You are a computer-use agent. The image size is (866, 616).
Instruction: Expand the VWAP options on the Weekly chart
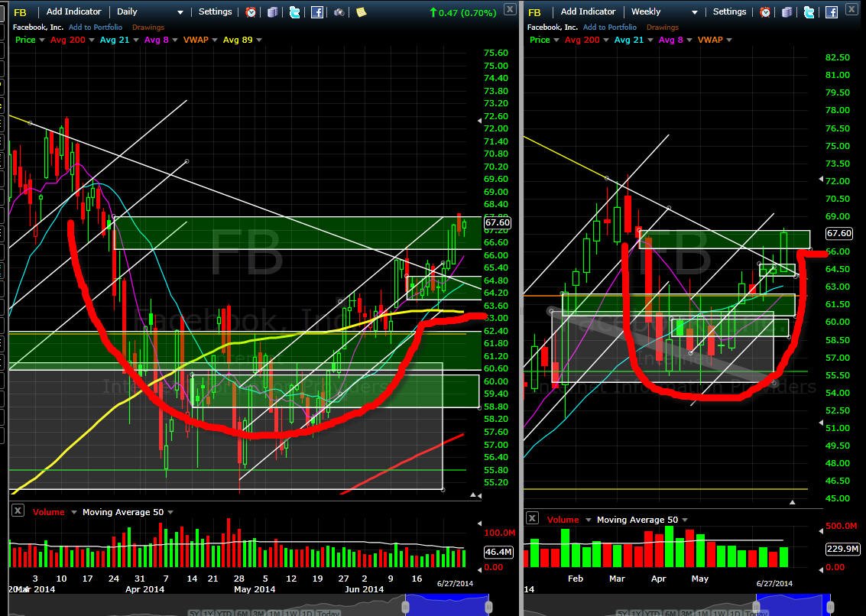pos(729,40)
